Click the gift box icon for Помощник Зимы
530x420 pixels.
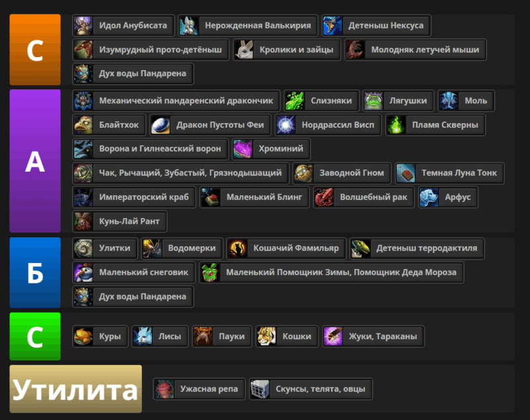[210, 272]
